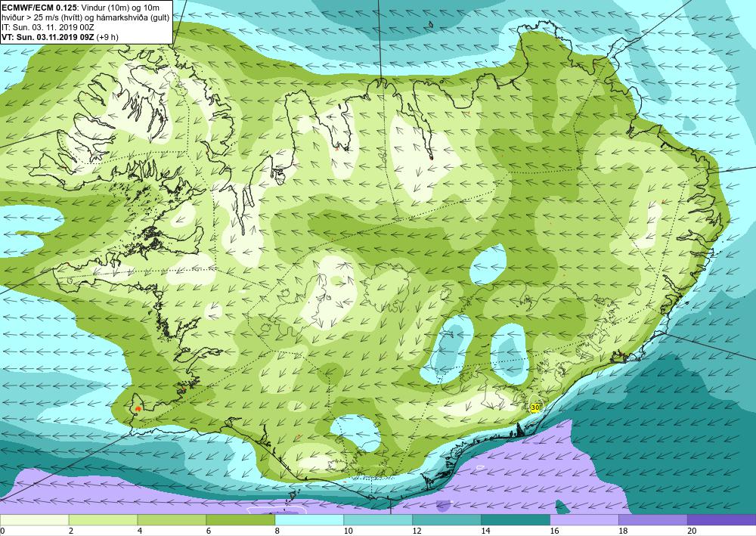Image resolution: width=756 pixels, height=536 pixels.
Task: Click the medium purple 18–20 m/s legend swatch
Action: [x=653, y=520]
